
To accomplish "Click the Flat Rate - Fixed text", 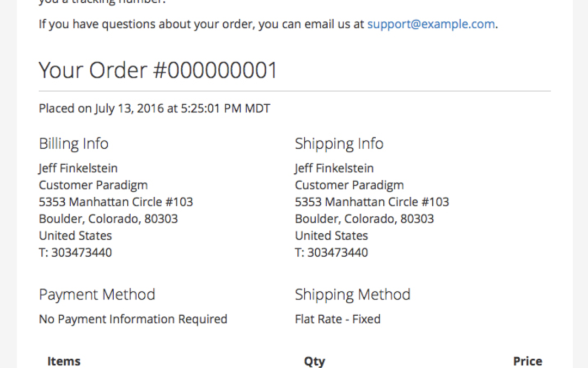I will [338, 319].
